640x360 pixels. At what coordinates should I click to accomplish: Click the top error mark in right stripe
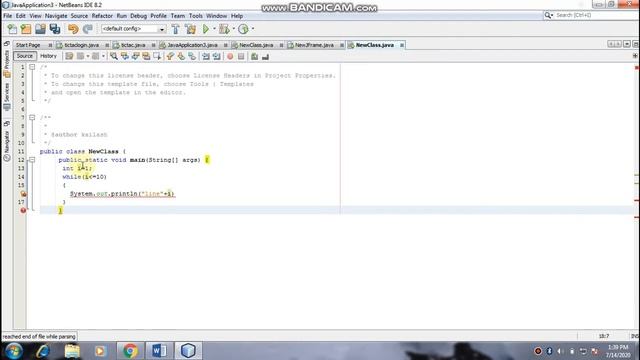pyautogui.click(x=637, y=68)
